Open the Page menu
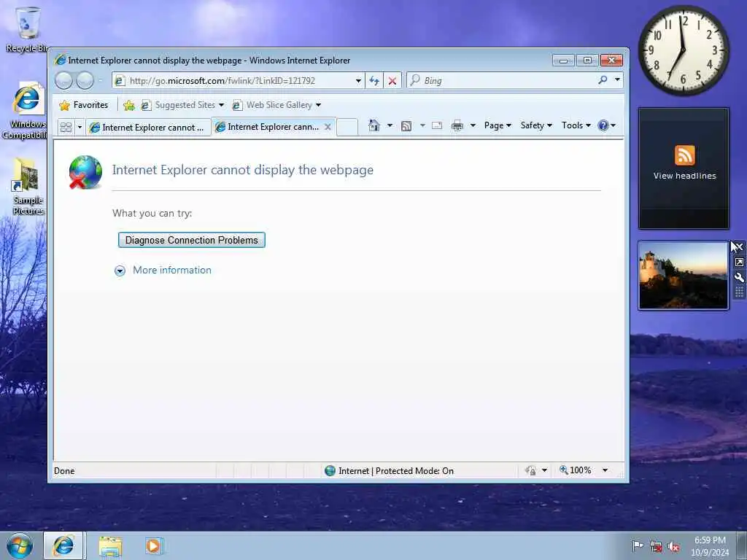The height and width of the screenshot is (560, 747). click(x=498, y=125)
